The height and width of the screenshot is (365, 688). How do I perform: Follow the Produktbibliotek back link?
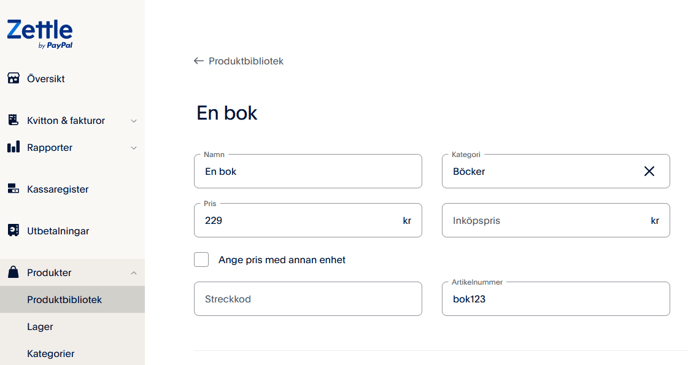pos(246,61)
